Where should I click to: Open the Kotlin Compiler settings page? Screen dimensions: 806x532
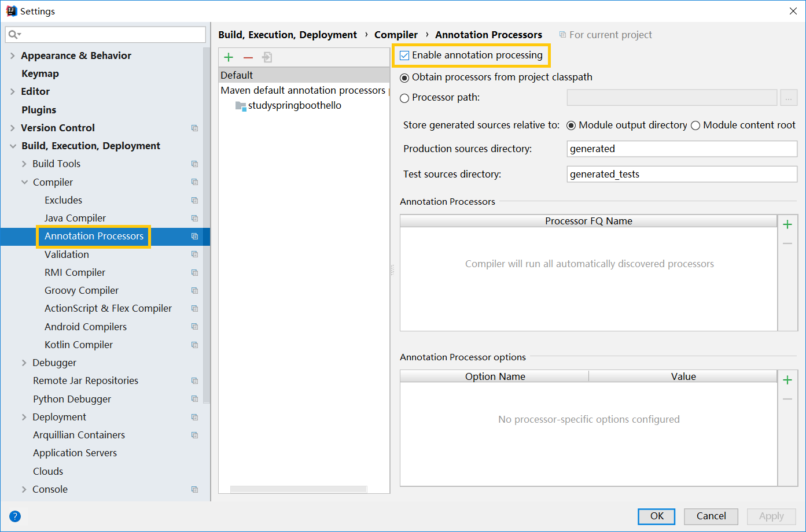tap(79, 345)
